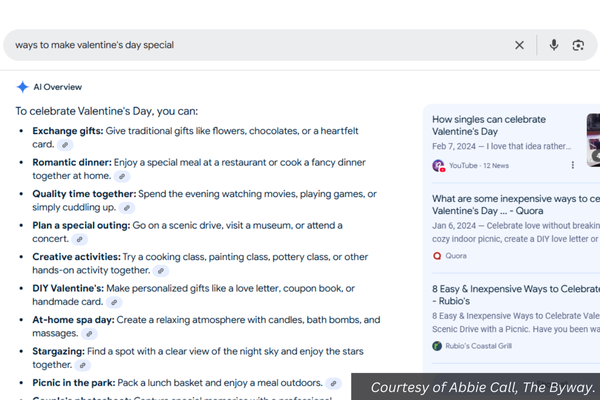Click the YouTube source favicon

click(x=439, y=166)
